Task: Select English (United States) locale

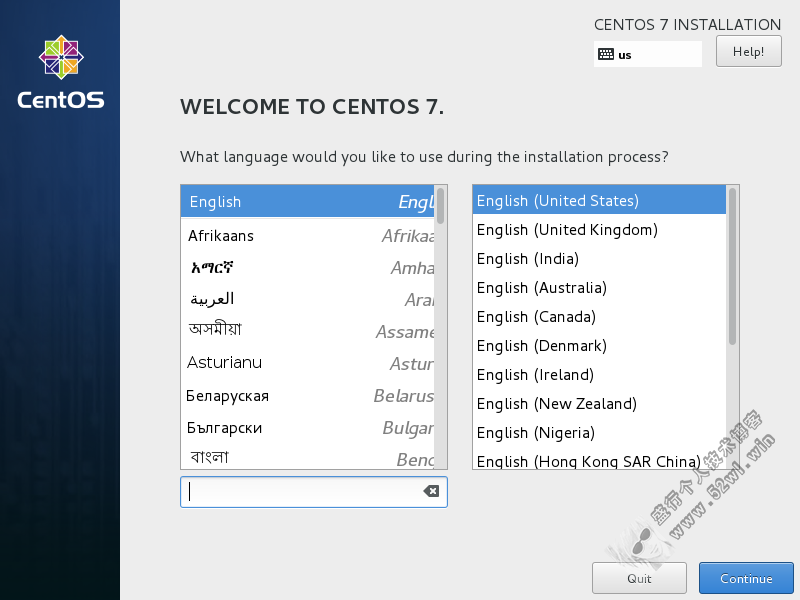Action: pos(599,201)
